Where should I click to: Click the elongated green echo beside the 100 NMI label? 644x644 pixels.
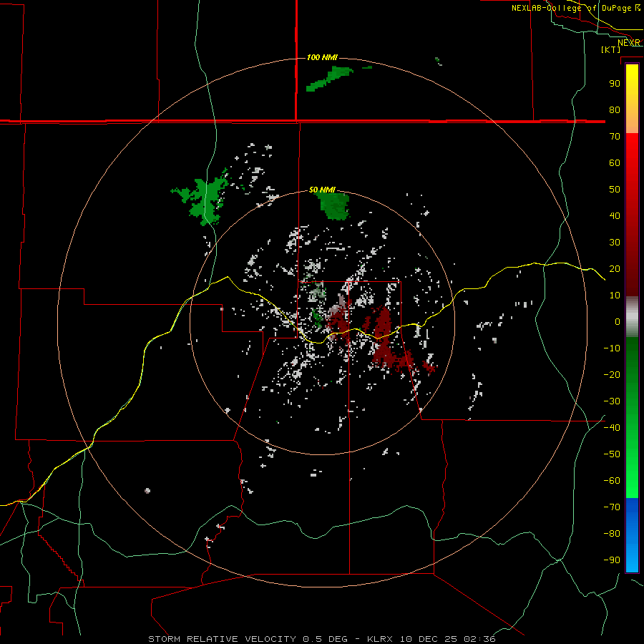pyautogui.click(x=329, y=79)
